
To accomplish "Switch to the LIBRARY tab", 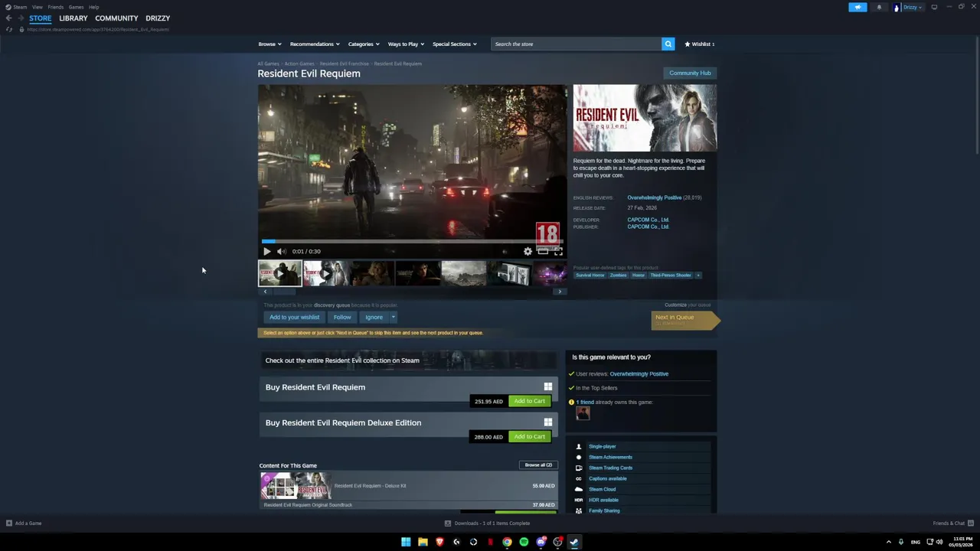I will coord(73,18).
